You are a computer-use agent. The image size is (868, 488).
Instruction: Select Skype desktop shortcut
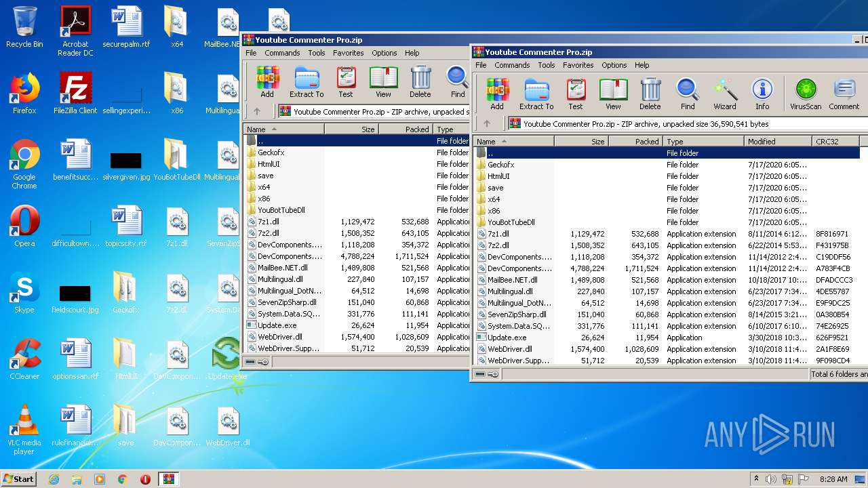coord(24,293)
